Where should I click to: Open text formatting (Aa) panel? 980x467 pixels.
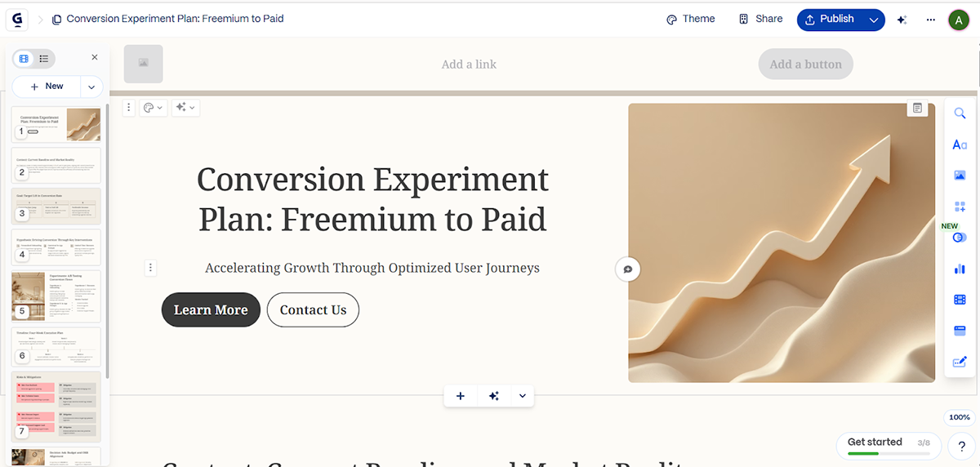click(x=960, y=145)
